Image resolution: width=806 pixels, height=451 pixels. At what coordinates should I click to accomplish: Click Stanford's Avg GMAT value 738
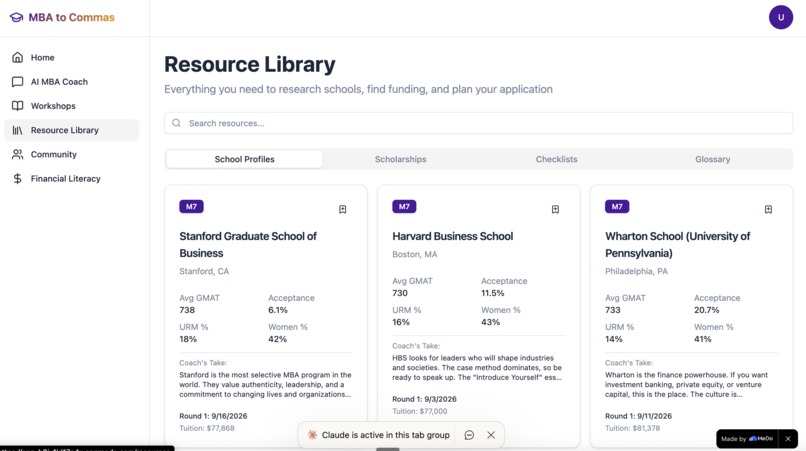point(187,310)
